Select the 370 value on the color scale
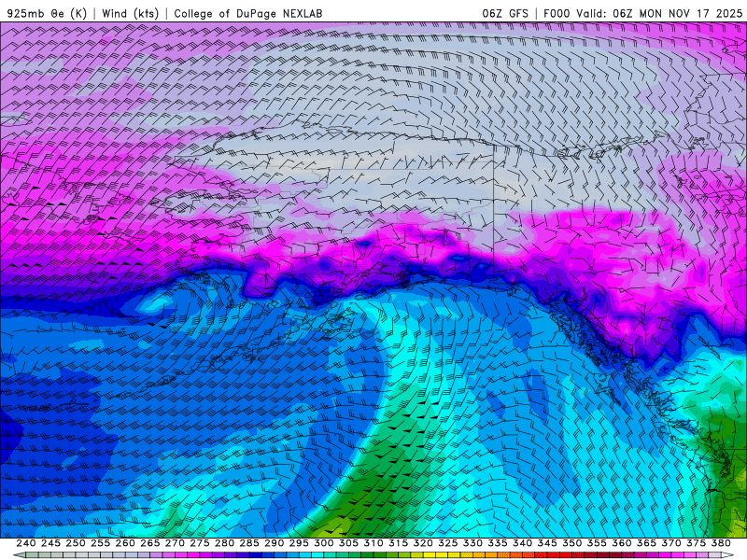This screenshot has width=747, height=560. (671, 543)
